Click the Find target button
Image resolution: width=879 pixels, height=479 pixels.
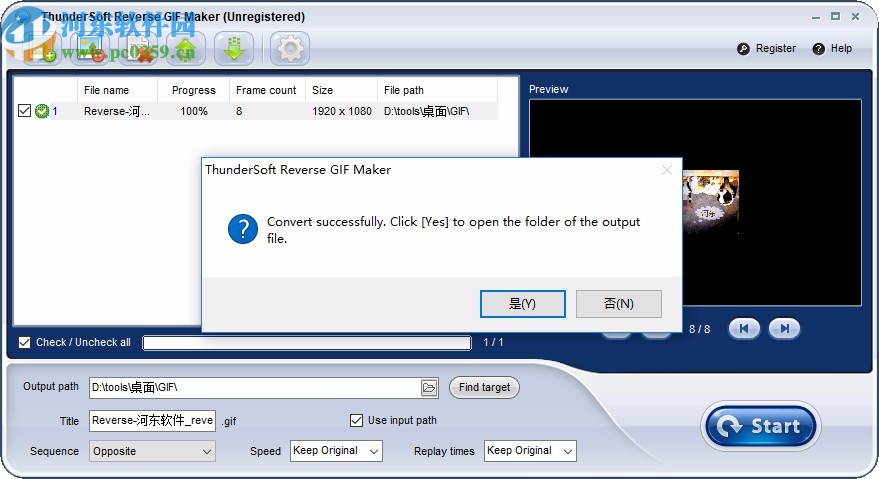484,388
